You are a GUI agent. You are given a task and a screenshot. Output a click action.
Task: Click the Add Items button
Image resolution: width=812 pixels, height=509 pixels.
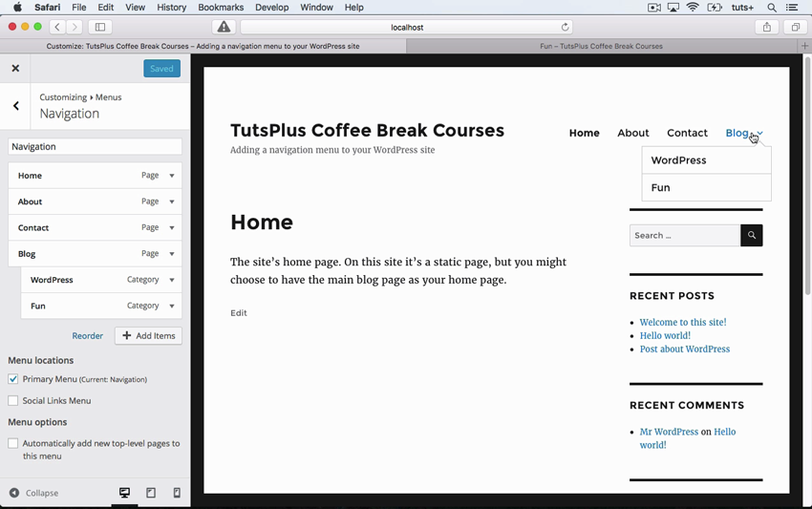[149, 335]
